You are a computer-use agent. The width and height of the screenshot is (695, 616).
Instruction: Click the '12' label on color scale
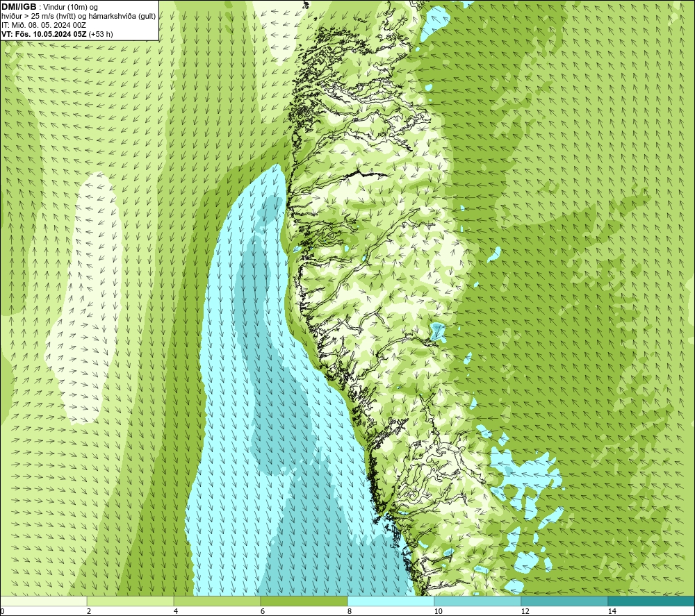click(525, 611)
